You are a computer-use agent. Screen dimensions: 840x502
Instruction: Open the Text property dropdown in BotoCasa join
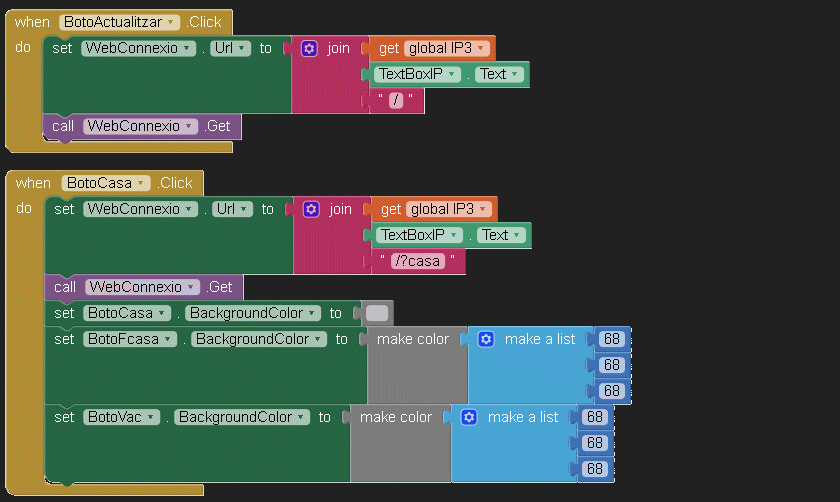[515, 235]
